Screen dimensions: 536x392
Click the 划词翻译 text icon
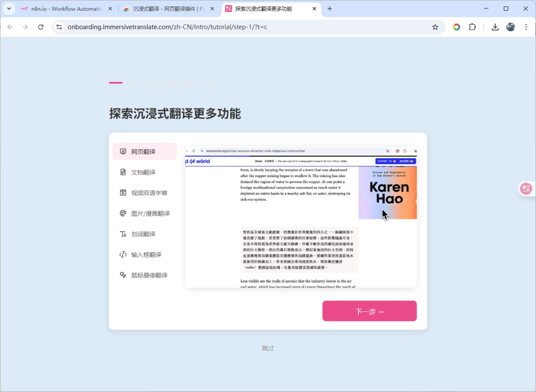[123, 234]
